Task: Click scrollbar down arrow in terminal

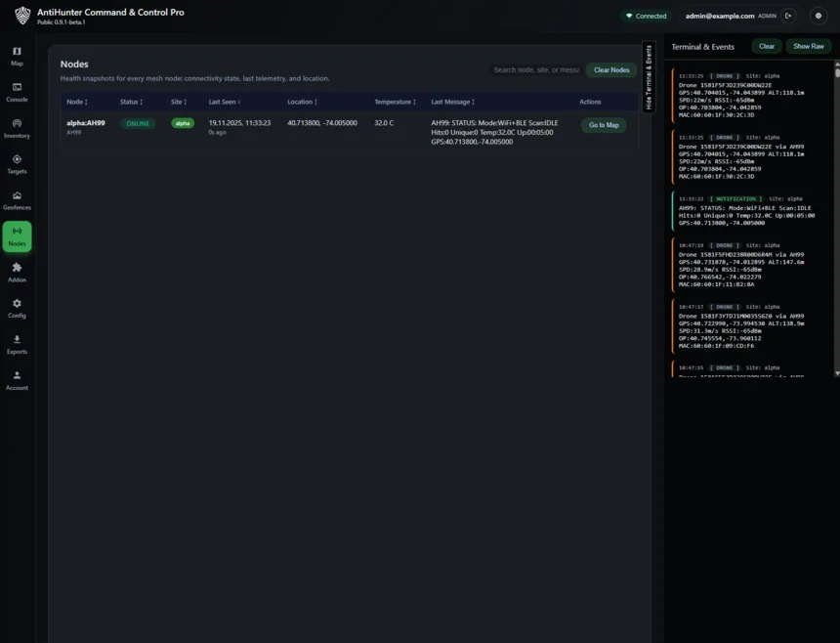Action: (837, 373)
